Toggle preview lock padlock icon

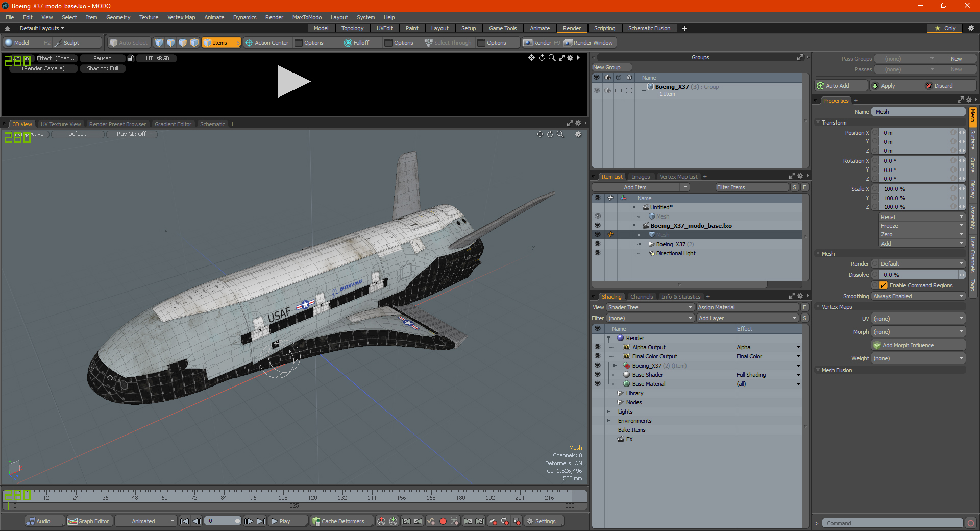131,58
